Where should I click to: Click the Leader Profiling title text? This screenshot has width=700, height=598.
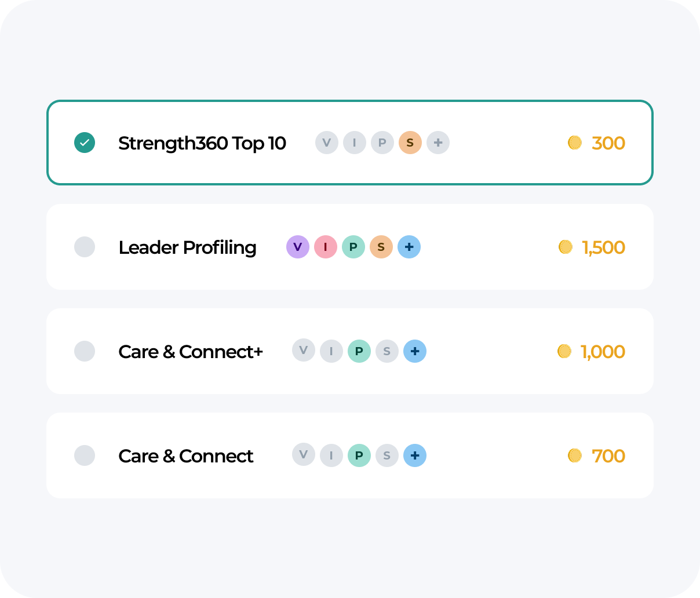pos(187,247)
